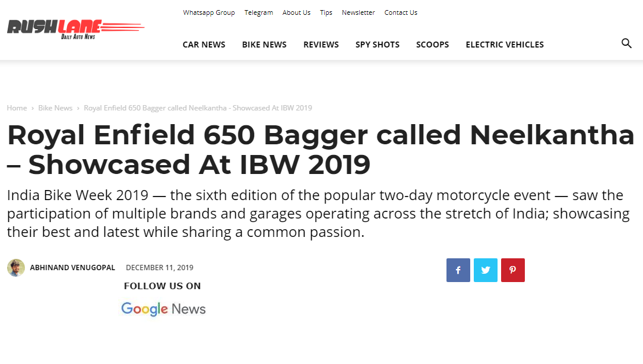Screen dimensions: 643x364
Task: Open the Telegram link
Action: pos(259,12)
